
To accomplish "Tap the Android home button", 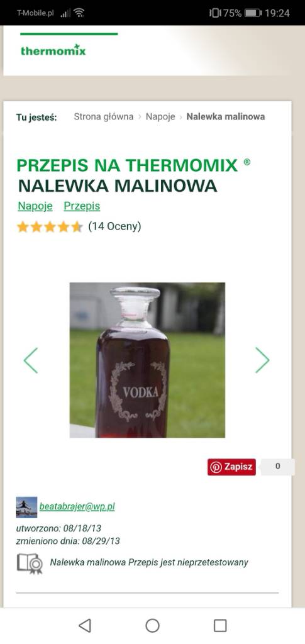I will coord(152,626).
